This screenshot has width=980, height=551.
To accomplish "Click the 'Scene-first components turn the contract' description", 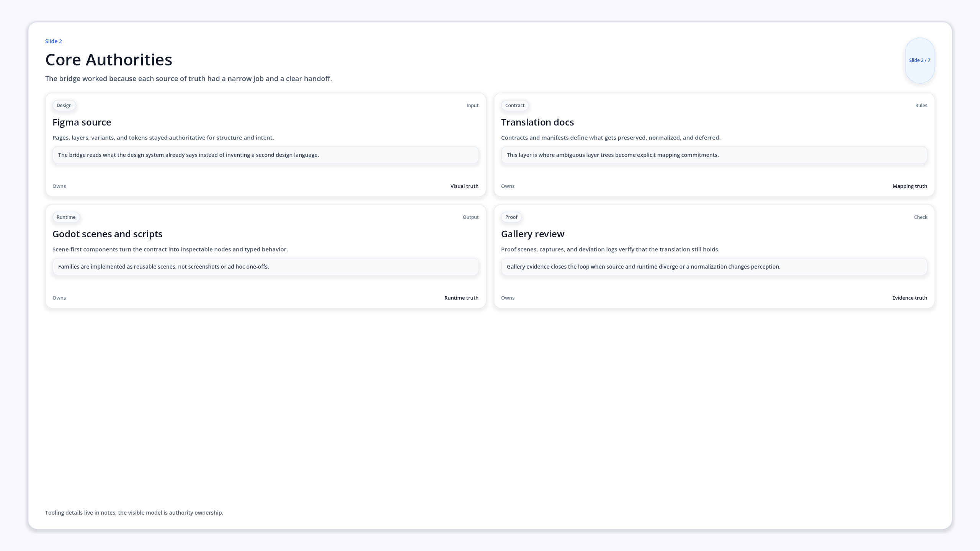I will tap(170, 249).
